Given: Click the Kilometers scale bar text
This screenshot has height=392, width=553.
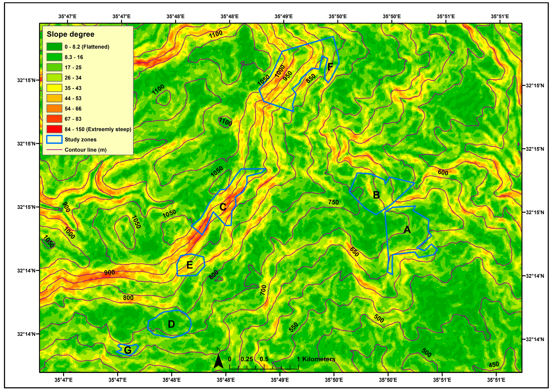Looking at the screenshot, I should [318, 359].
